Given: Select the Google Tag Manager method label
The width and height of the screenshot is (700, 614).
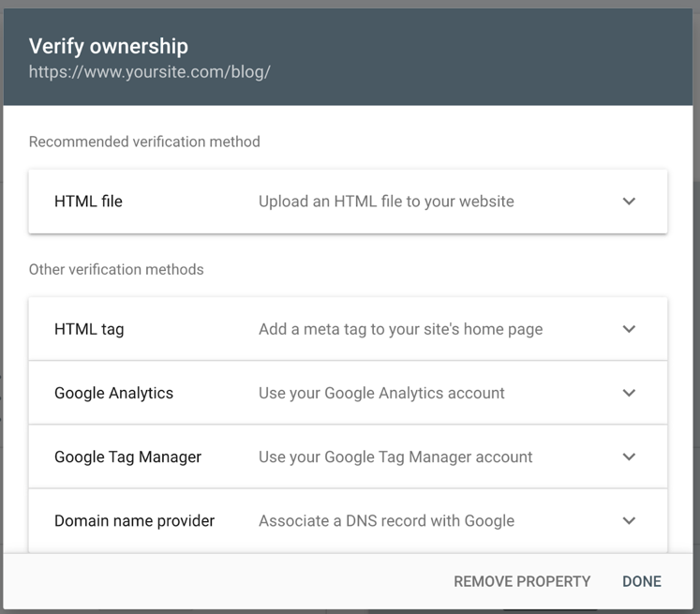Looking at the screenshot, I should click(x=127, y=457).
